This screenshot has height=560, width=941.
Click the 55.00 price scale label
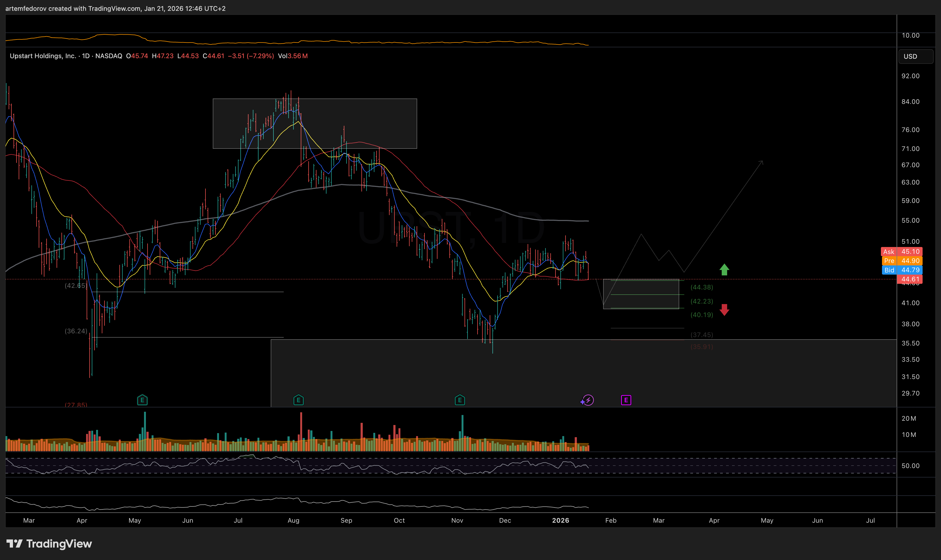point(910,220)
